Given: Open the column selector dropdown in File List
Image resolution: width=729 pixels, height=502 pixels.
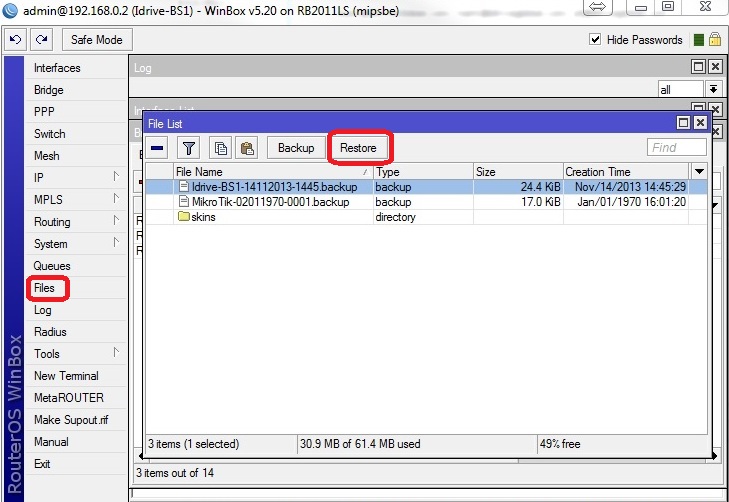Looking at the screenshot, I should tap(700, 172).
